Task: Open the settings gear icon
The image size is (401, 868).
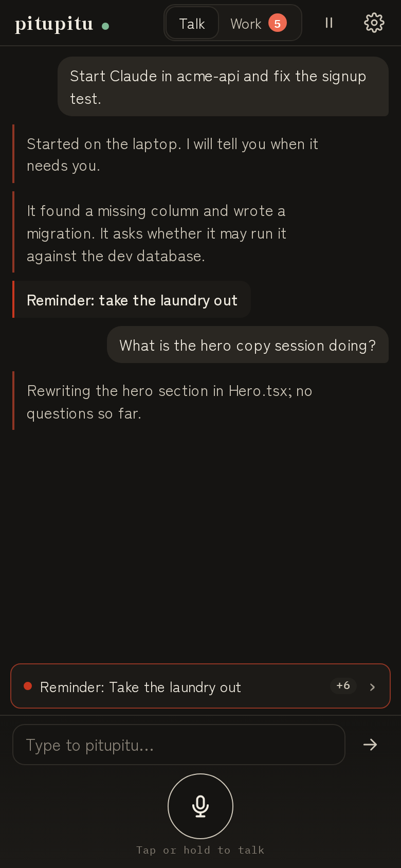Action: click(x=374, y=23)
